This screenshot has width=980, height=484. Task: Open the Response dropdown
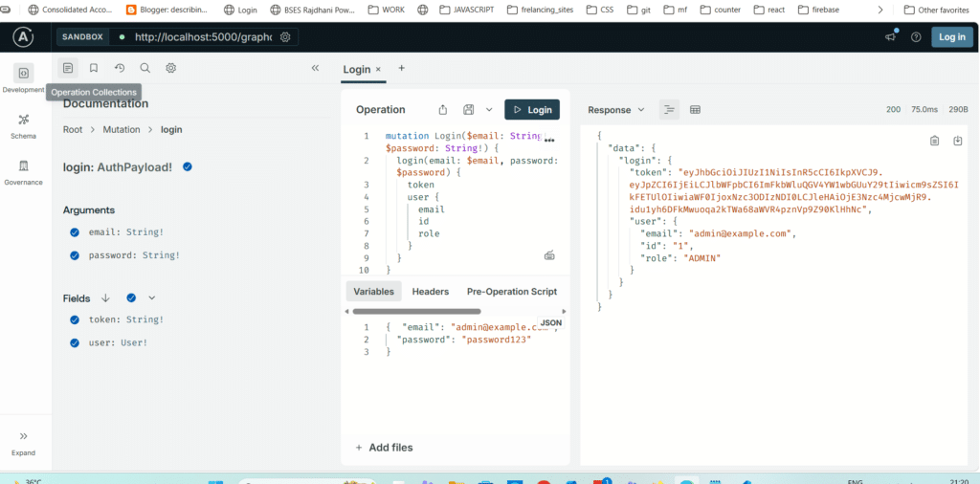[616, 110]
